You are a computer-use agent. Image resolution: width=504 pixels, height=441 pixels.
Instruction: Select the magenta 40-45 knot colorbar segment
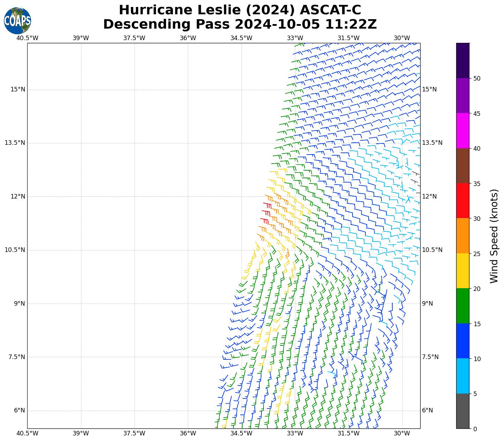click(x=463, y=130)
